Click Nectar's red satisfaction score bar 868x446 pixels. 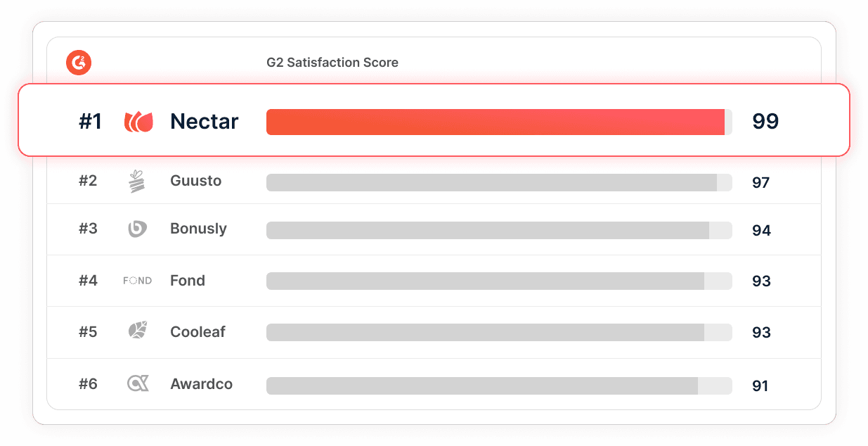point(495,122)
